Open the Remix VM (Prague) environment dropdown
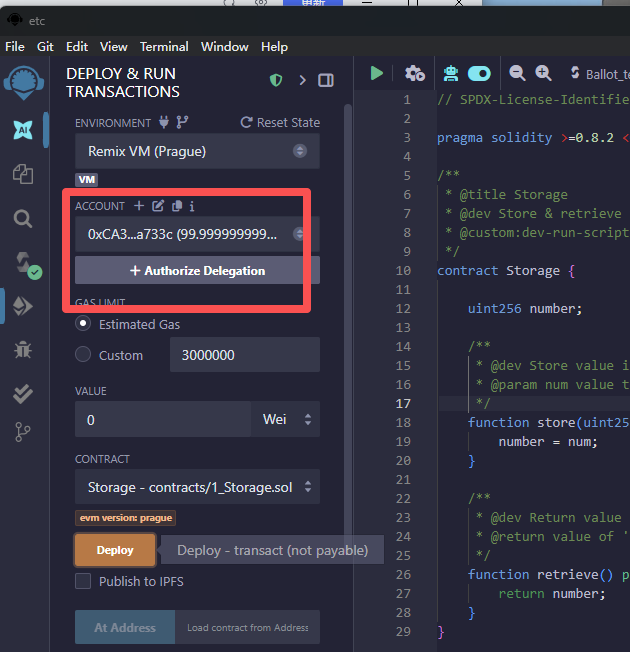The image size is (630, 652). [x=197, y=151]
